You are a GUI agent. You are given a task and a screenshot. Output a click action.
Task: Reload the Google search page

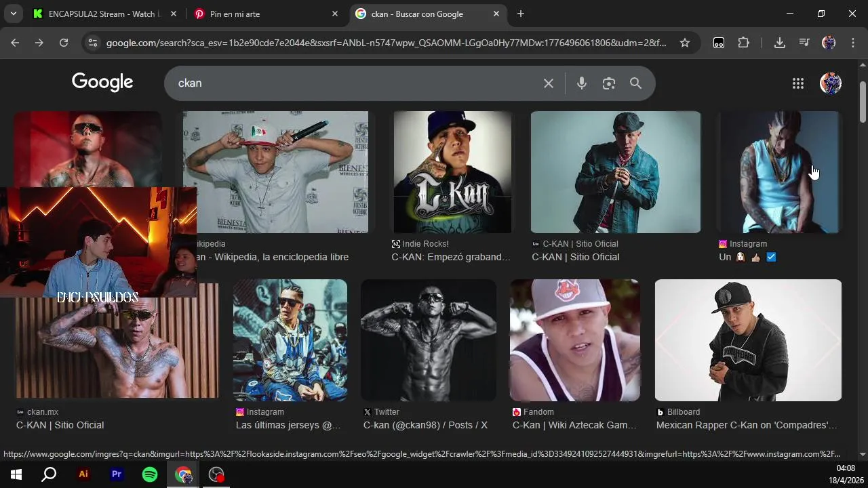[64, 43]
